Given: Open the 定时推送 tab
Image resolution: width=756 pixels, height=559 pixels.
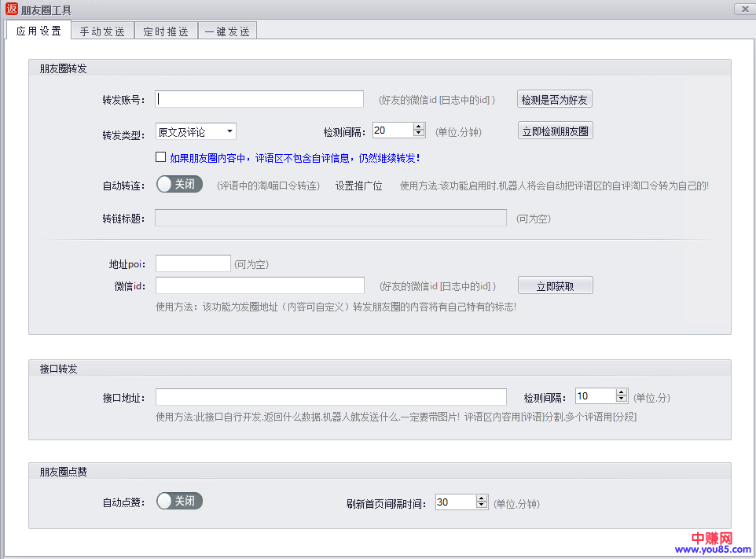Looking at the screenshot, I should click(166, 31).
